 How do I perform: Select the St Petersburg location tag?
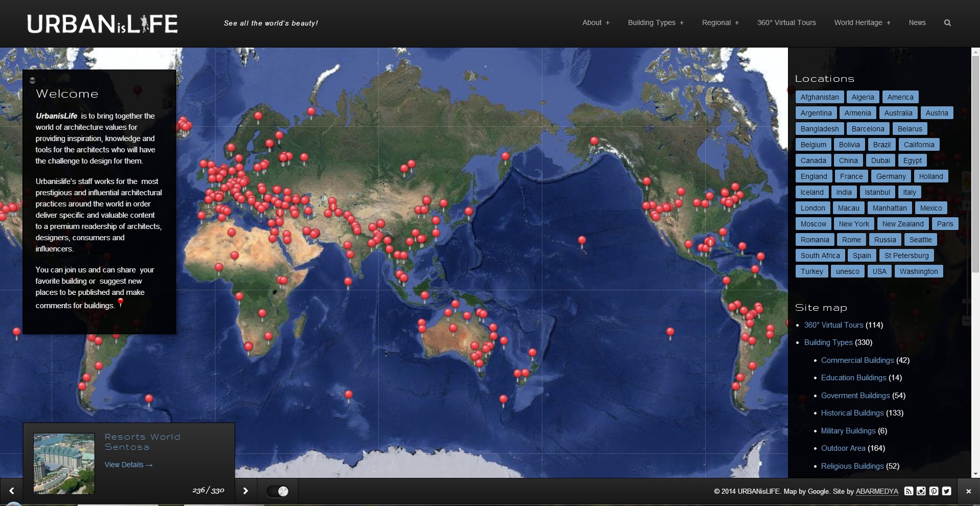click(906, 256)
